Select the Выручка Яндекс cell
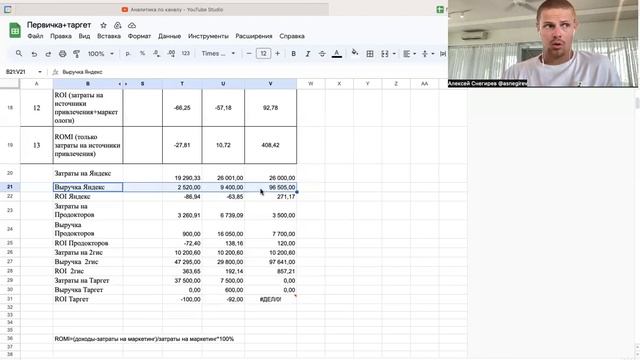This screenshot has height=360, width=640. tap(88, 187)
